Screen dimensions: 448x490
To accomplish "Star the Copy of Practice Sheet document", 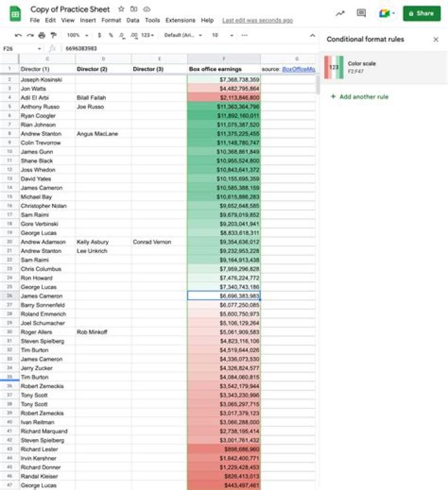I will click(121, 9).
